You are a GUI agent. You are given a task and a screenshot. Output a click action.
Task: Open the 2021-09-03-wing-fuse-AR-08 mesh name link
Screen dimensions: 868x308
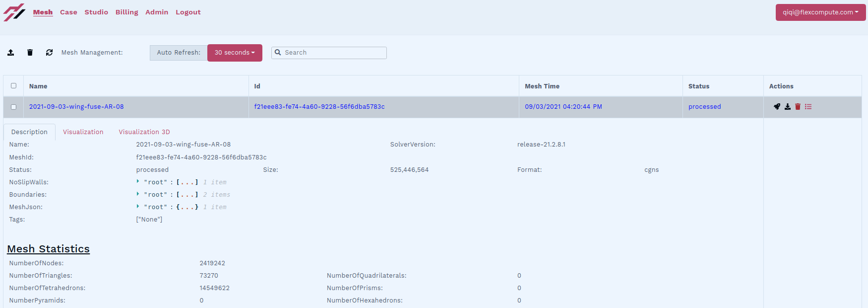coord(76,107)
